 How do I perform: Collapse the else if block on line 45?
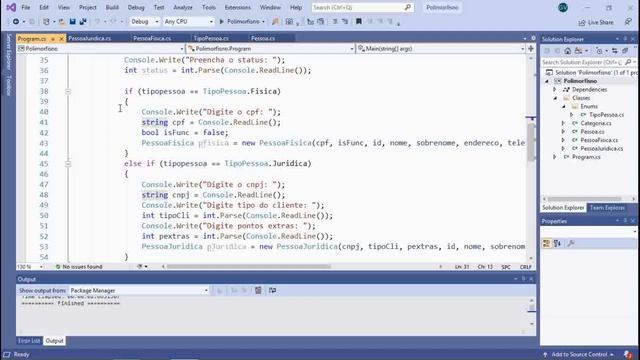point(68,164)
